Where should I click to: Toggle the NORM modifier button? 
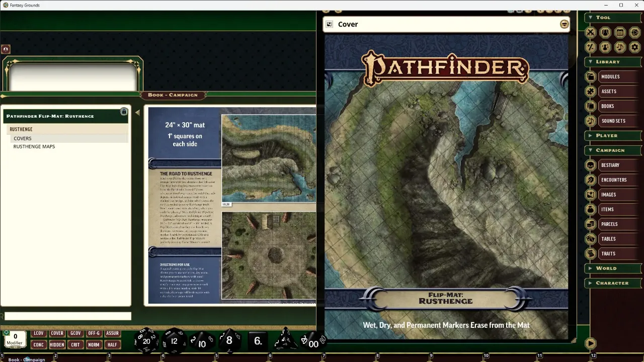point(94,345)
